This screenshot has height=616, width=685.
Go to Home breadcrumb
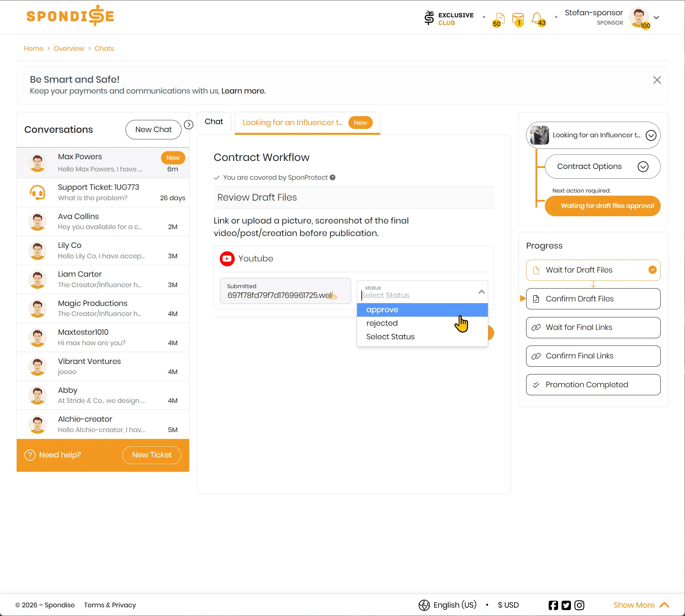(x=33, y=48)
